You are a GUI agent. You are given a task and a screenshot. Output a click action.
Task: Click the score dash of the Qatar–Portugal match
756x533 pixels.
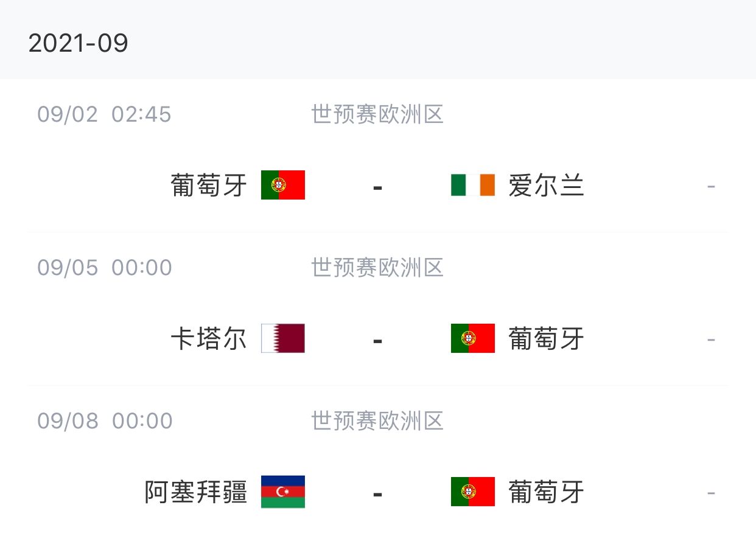[x=377, y=340]
